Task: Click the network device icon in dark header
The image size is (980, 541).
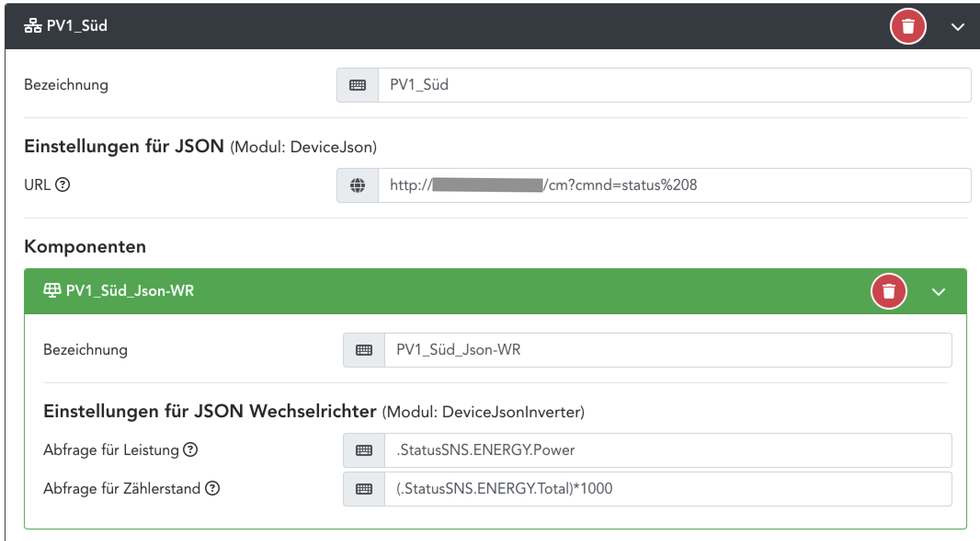Action: [x=33, y=26]
